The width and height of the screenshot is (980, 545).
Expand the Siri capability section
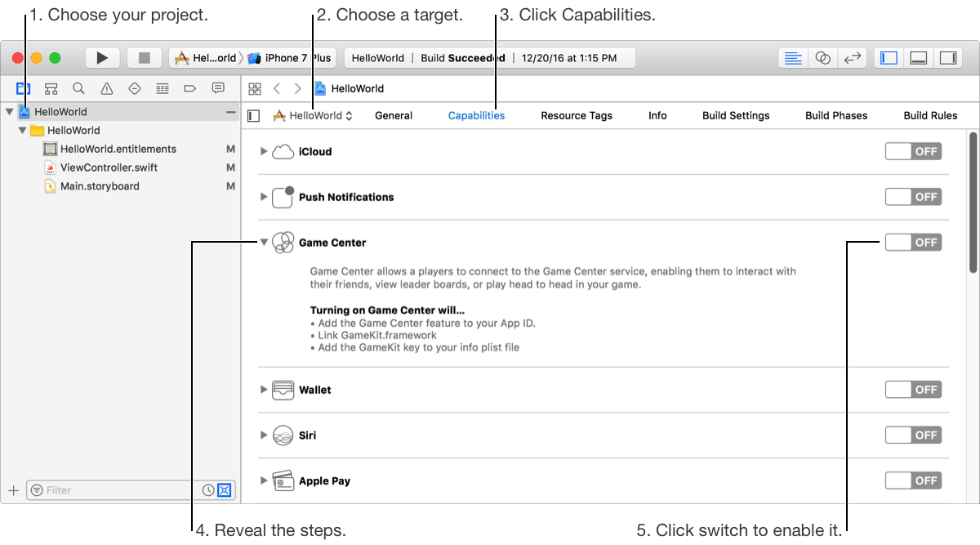tap(264, 436)
